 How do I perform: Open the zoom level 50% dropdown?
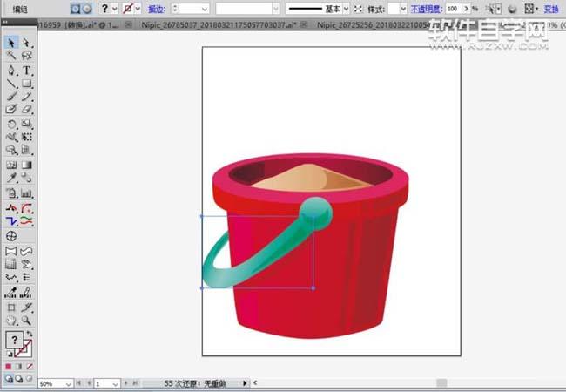(x=68, y=384)
